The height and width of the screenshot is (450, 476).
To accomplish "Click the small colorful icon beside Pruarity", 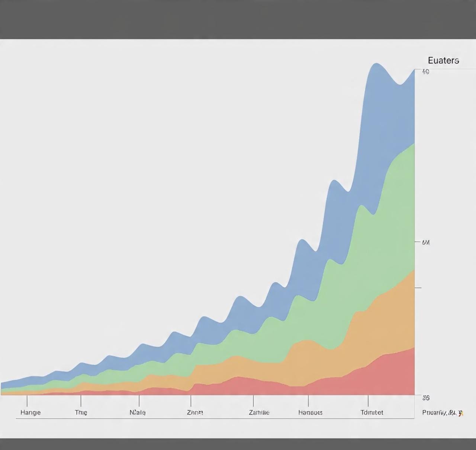I will 461,413.
